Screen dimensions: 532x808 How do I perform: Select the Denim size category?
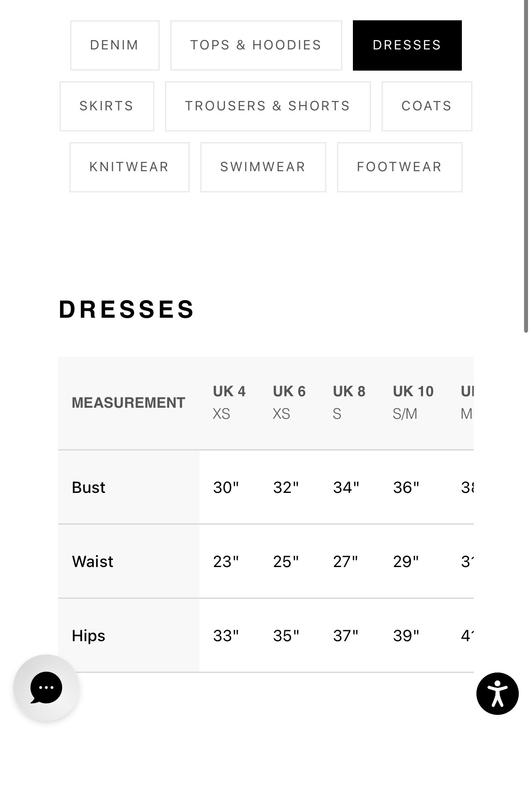click(115, 45)
